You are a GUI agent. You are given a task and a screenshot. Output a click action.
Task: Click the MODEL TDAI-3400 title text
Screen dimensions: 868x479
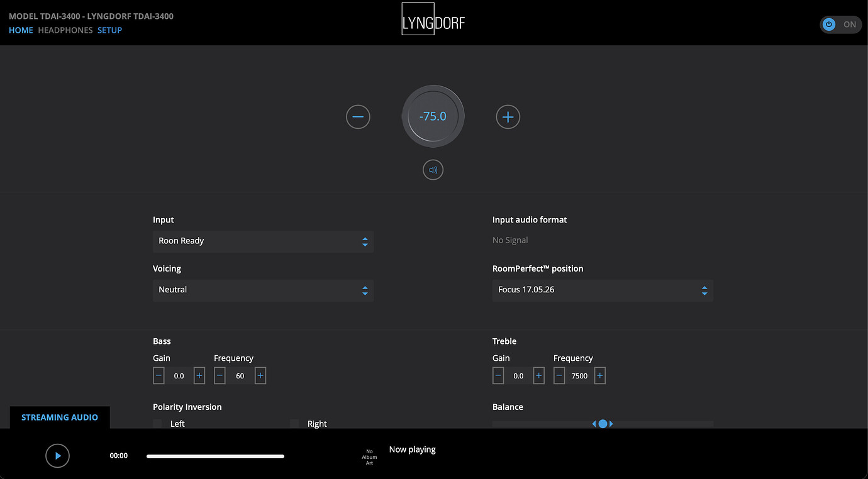point(91,16)
